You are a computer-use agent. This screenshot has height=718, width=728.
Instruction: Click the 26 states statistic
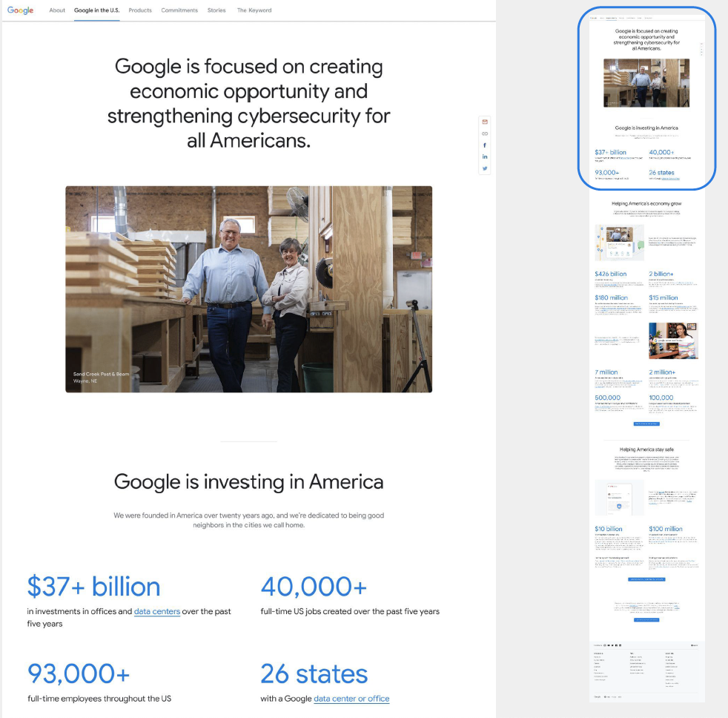click(x=314, y=674)
